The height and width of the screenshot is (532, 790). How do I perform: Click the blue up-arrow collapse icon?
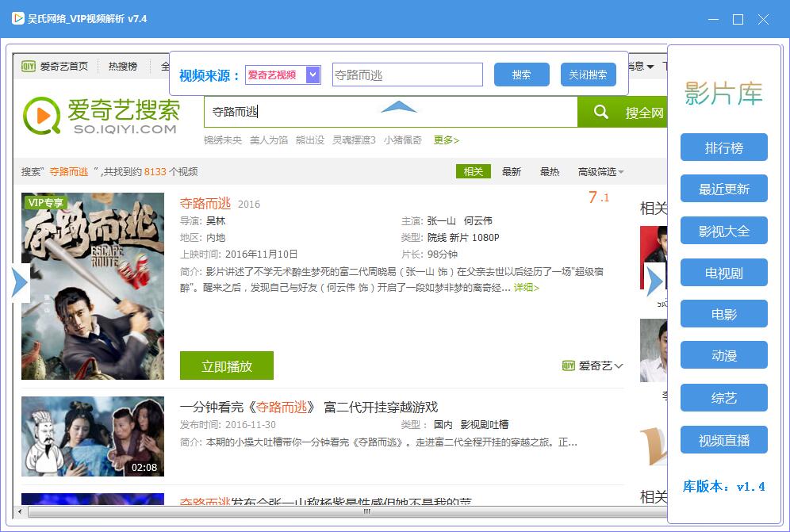[398, 106]
